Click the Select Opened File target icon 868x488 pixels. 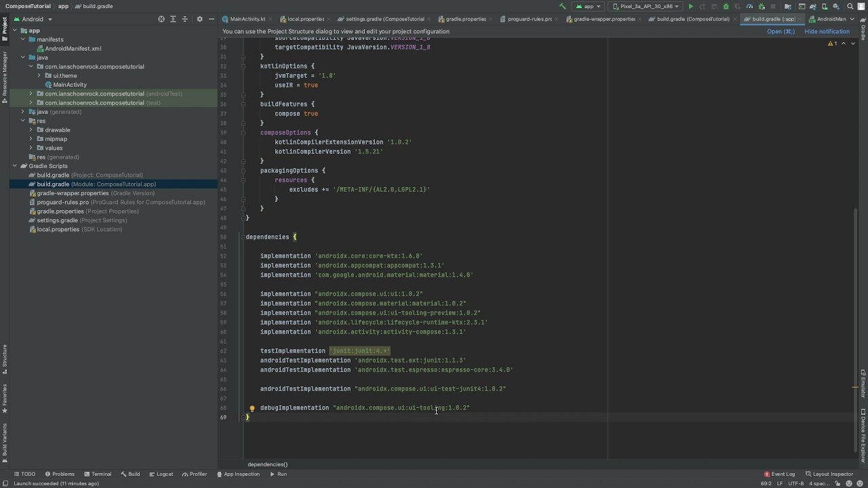(x=161, y=19)
